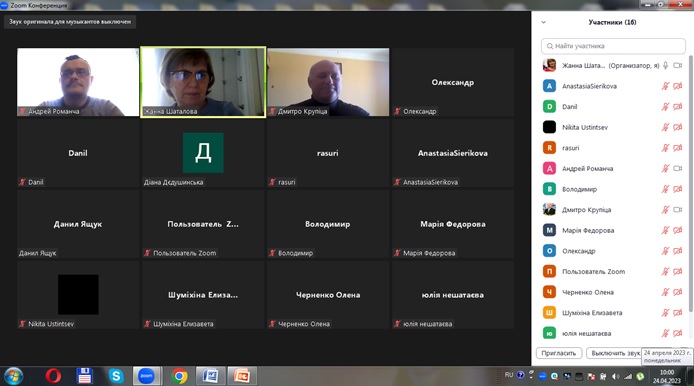Viewport: 694px width, 386px height.
Task: Toggle Жанна Шаталова's camera icon in list
Action: click(678, 66)
